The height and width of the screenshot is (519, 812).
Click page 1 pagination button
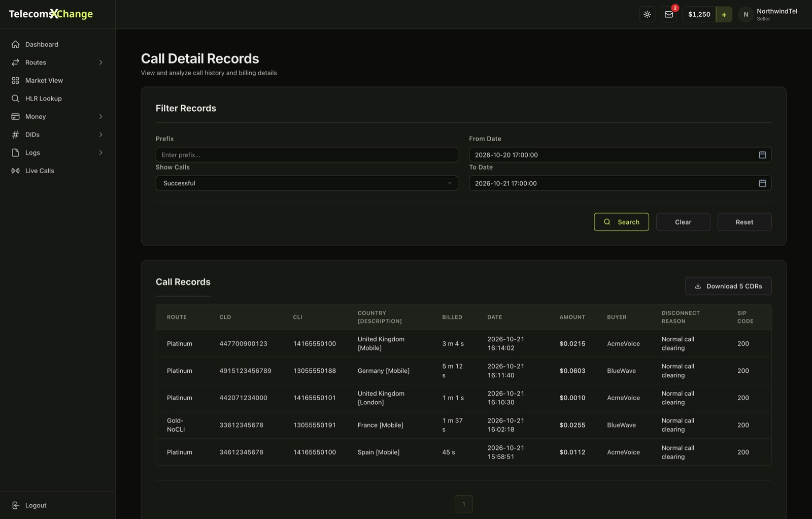[463, 504]
